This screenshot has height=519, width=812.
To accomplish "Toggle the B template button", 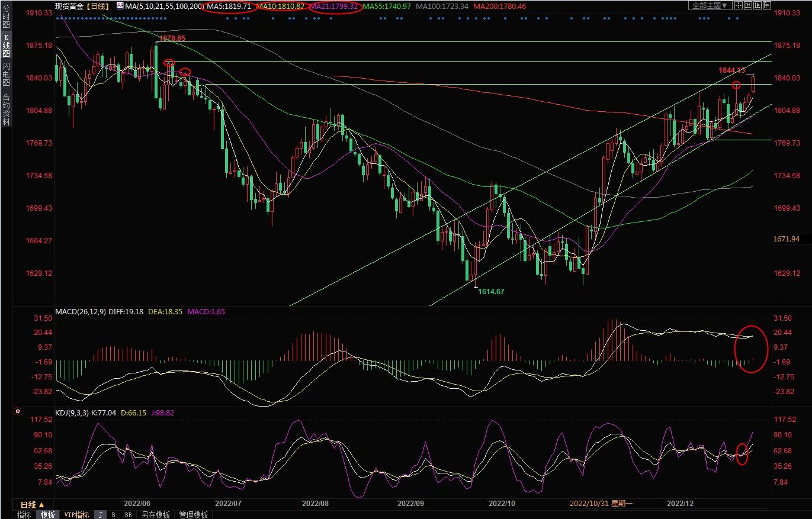I will point(113,515).
